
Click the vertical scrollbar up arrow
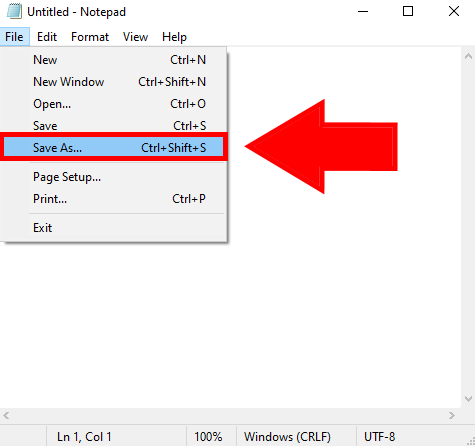(468, 56)
